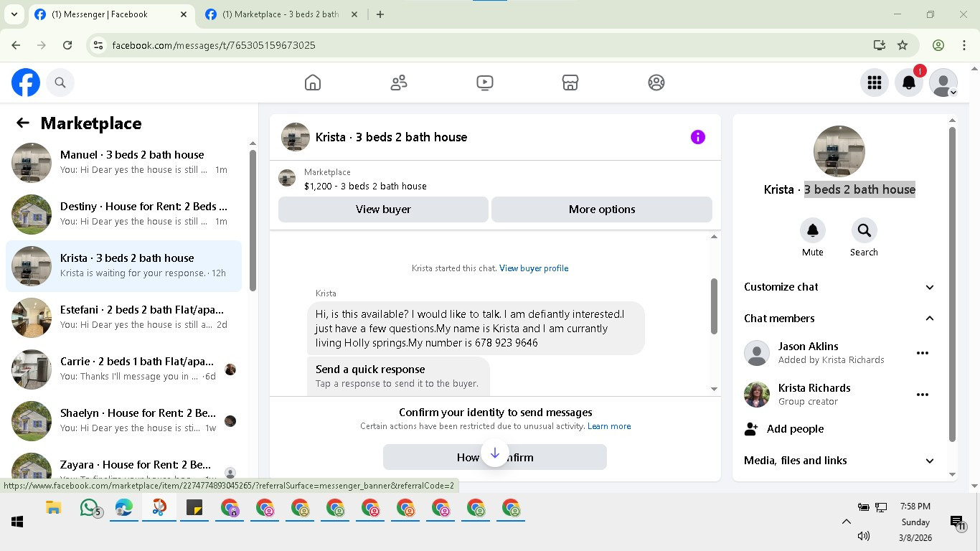Open the Groups icon in top navigation
Screen dimensions: 980x551
click(x=656, y=83)
